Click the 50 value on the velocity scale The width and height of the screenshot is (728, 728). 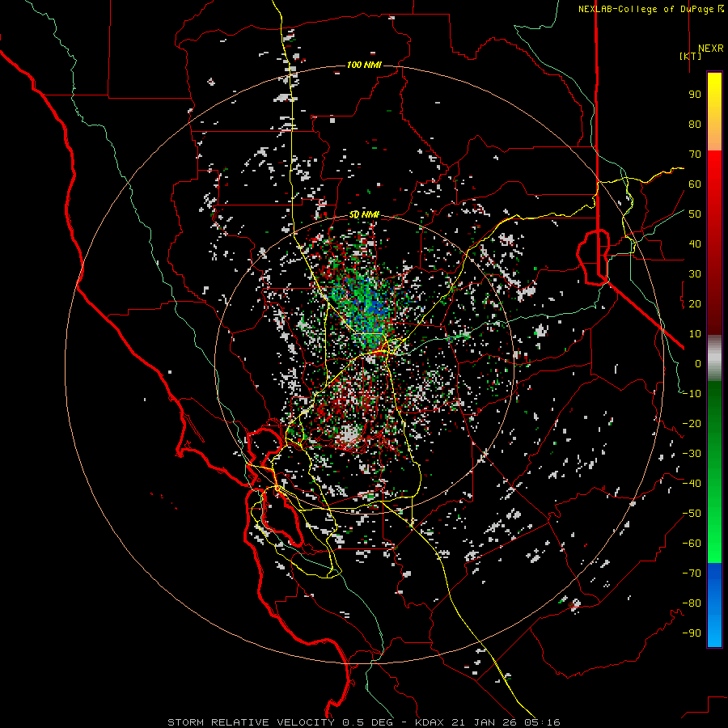[695, 214]
